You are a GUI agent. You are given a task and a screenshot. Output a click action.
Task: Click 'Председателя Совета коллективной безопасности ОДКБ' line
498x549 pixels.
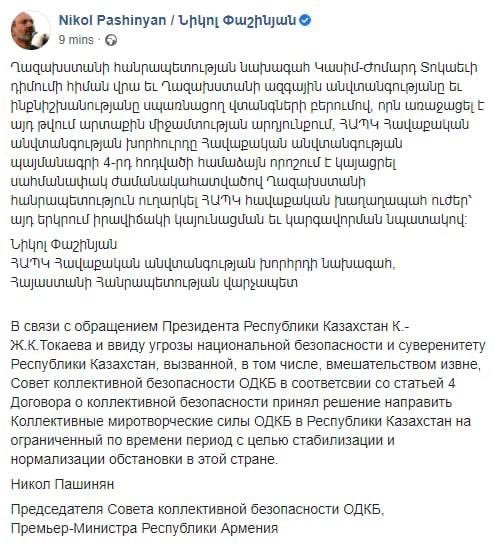point(198,509)
